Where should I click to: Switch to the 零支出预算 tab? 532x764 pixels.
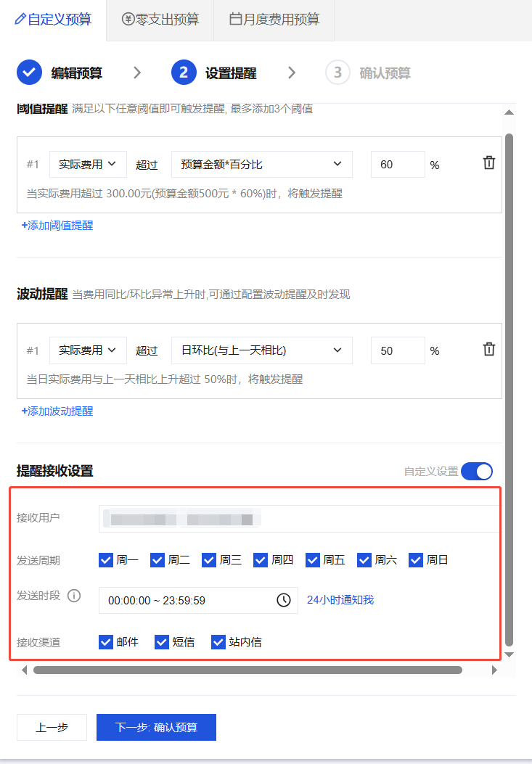(160, 20)
